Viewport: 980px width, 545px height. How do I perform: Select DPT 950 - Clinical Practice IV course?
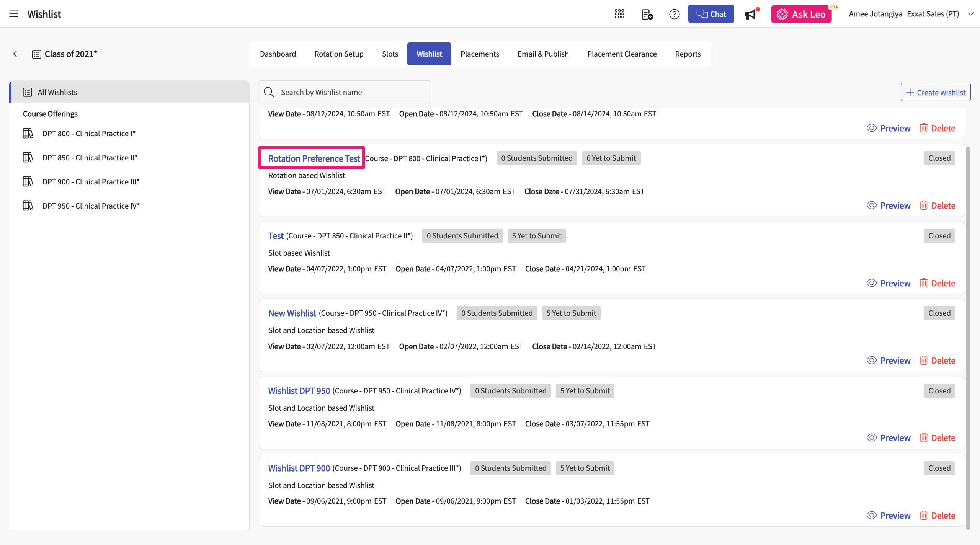(x=91, y=206)
